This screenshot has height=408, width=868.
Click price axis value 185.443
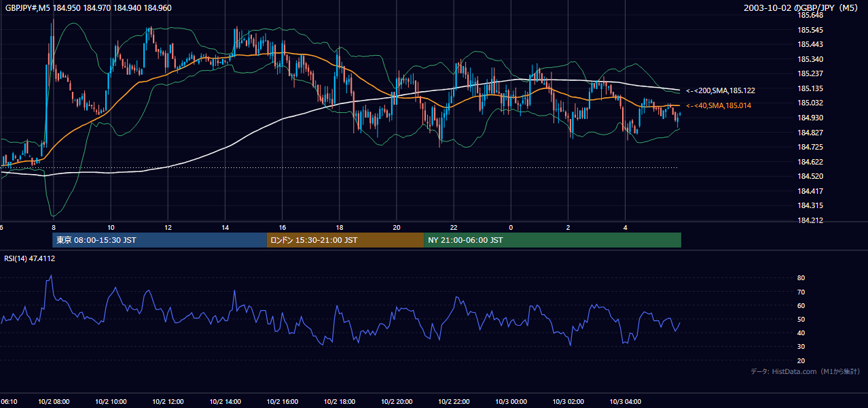810,44
